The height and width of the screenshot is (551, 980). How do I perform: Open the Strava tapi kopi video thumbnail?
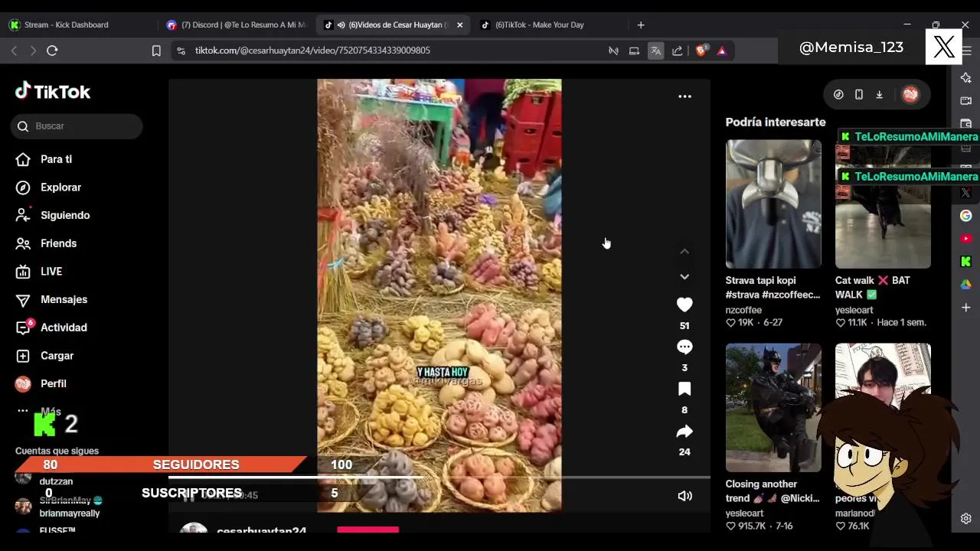[x=773, y=204]
